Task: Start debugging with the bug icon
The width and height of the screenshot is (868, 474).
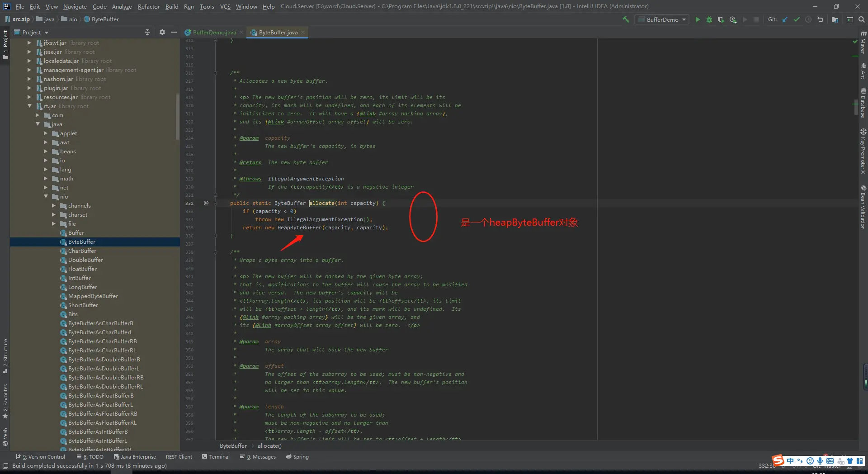Action: [709, 19]
